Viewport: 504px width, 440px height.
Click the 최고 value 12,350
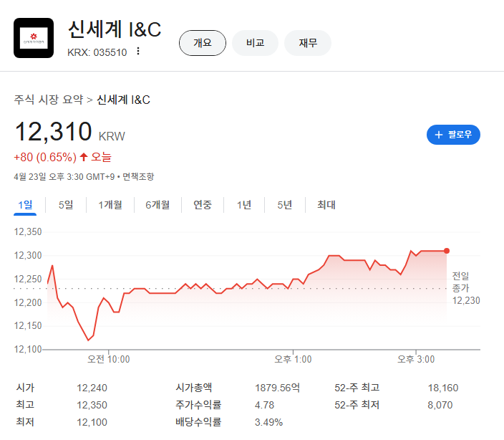pyautogui.click(x=92, y=405)
